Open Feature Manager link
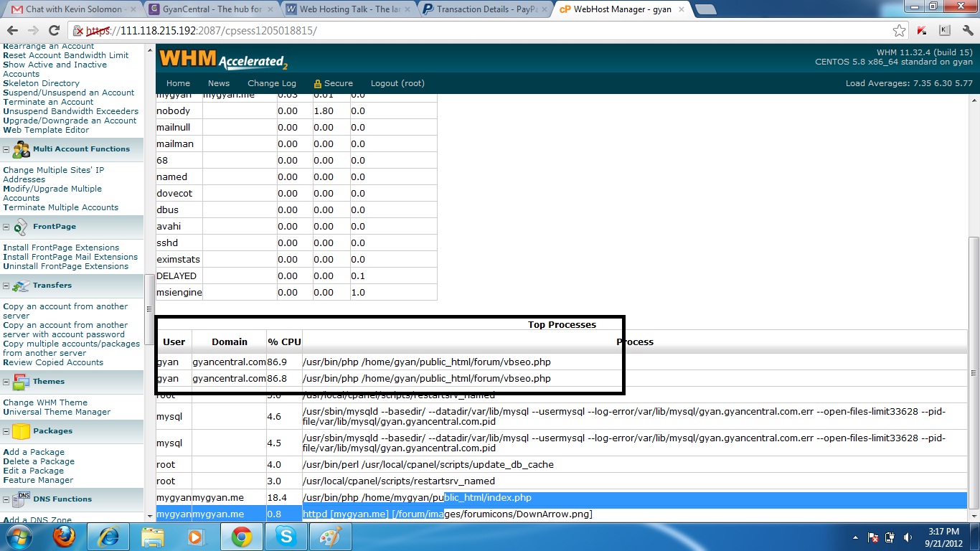The image size is (980, 551). click(38, 480)
